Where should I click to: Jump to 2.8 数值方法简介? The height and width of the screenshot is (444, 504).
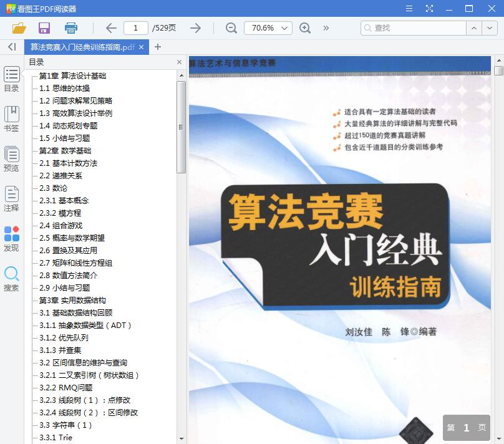point(68,276)
